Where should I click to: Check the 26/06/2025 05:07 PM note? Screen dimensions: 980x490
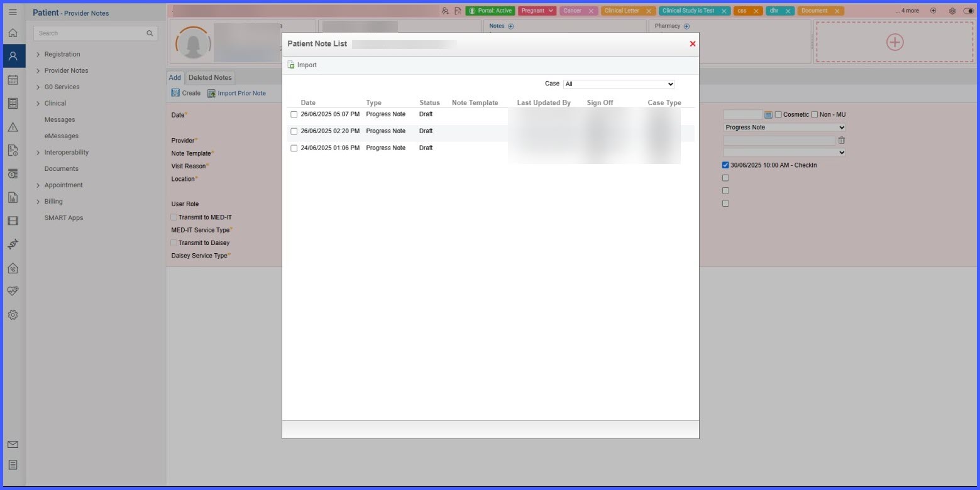(294, 114)
